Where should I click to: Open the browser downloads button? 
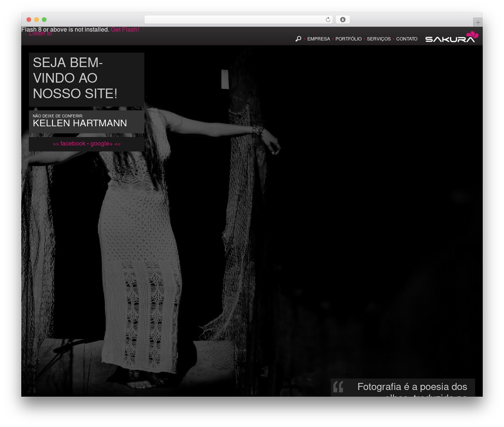[x=343, y=20]
